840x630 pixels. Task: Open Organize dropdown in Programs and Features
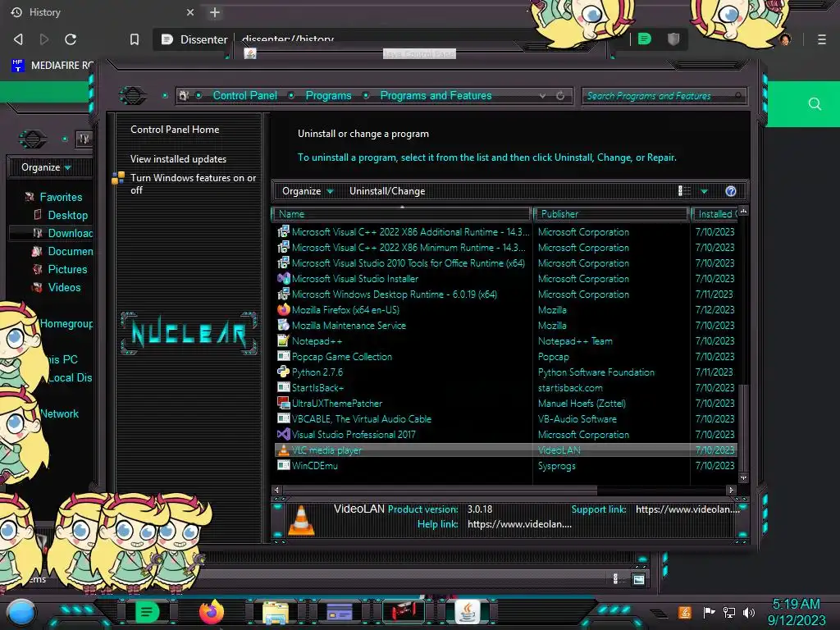[308, 191]
